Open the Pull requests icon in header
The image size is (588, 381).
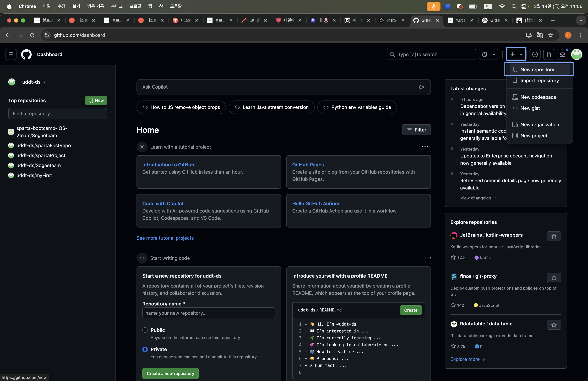(548, 54)
